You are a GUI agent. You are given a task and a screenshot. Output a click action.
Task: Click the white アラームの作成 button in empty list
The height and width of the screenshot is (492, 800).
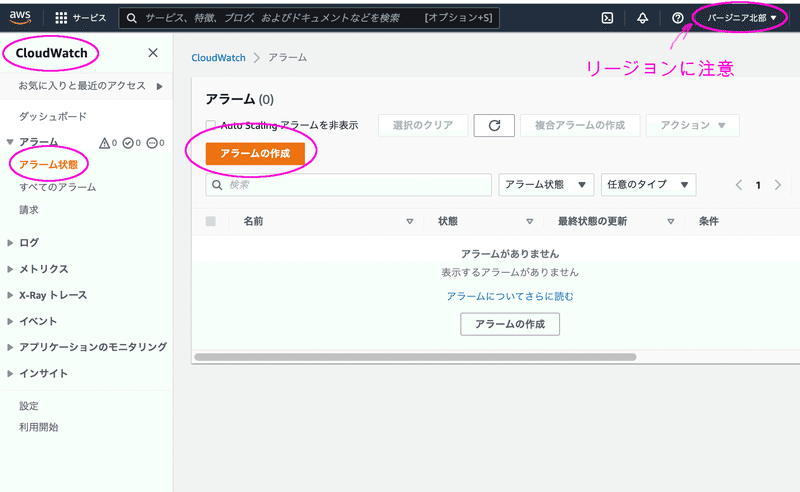pyautogui.click(x=510, y=324)
